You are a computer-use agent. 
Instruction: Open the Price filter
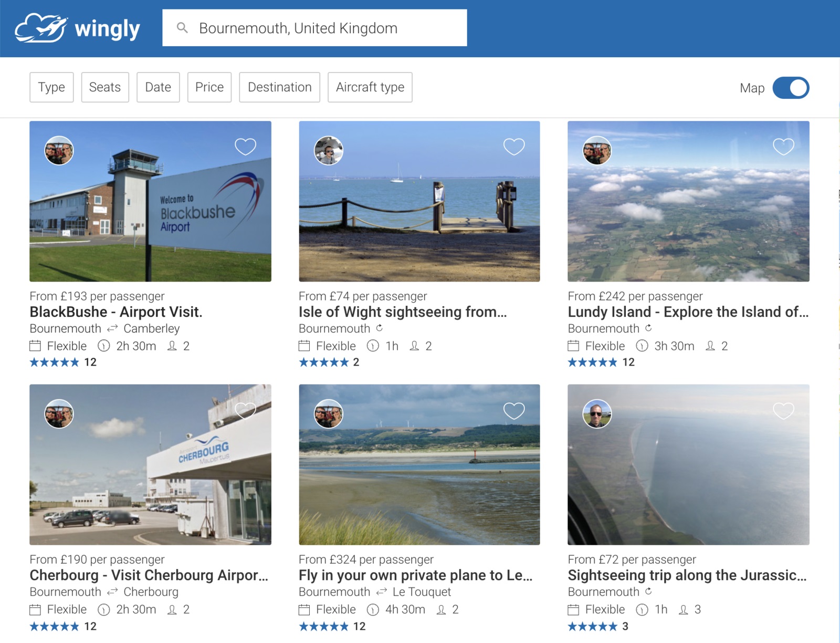pos(209,87)
